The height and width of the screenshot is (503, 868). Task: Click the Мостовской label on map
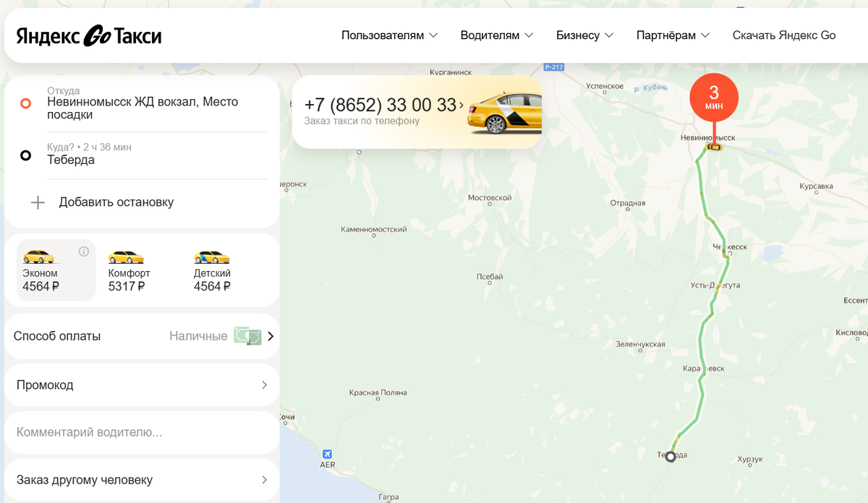[490, 198]
